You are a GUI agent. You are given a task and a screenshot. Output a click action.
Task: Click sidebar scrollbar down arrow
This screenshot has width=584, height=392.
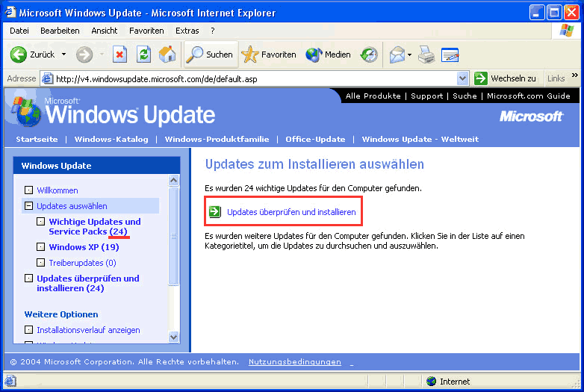(x=173, y=337)
